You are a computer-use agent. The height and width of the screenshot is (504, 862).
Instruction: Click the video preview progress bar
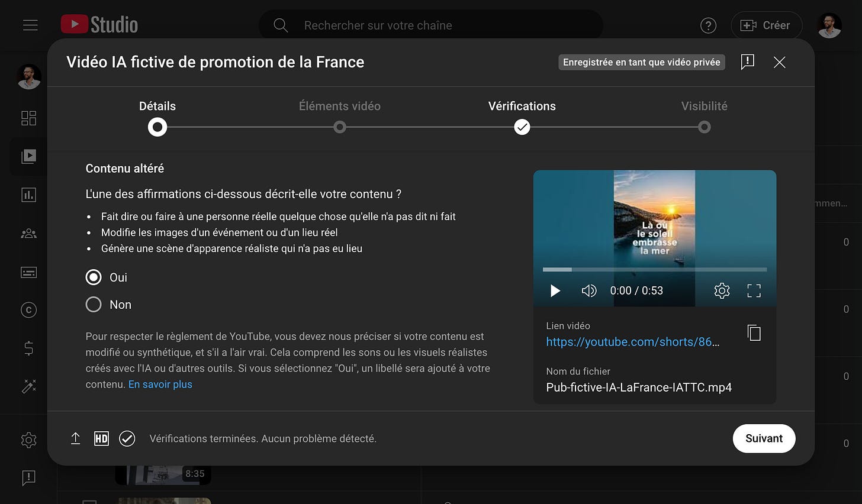click(x=655, y=269)
